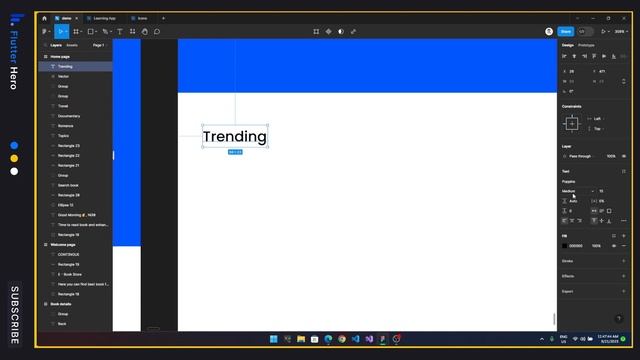Set text vertical align top
The height and width of the screenshot is (360, 640).
(x=594, y=221)
